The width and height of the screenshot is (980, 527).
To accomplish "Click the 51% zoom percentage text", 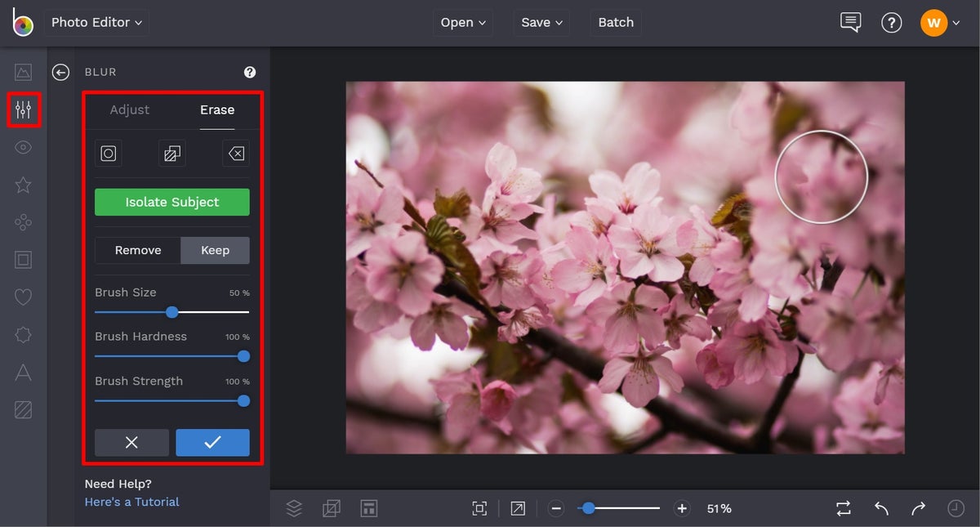I will (719, 508).
